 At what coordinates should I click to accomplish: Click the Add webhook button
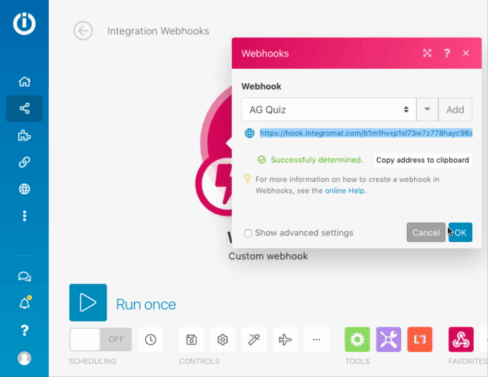(455, 110)
